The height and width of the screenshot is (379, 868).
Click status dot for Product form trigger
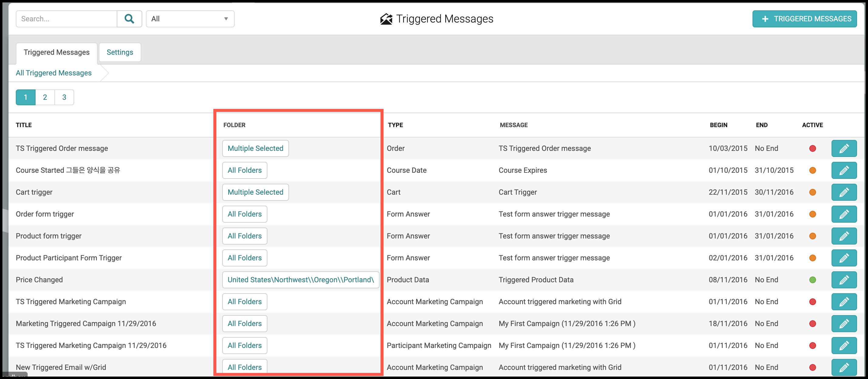[812, 236]
